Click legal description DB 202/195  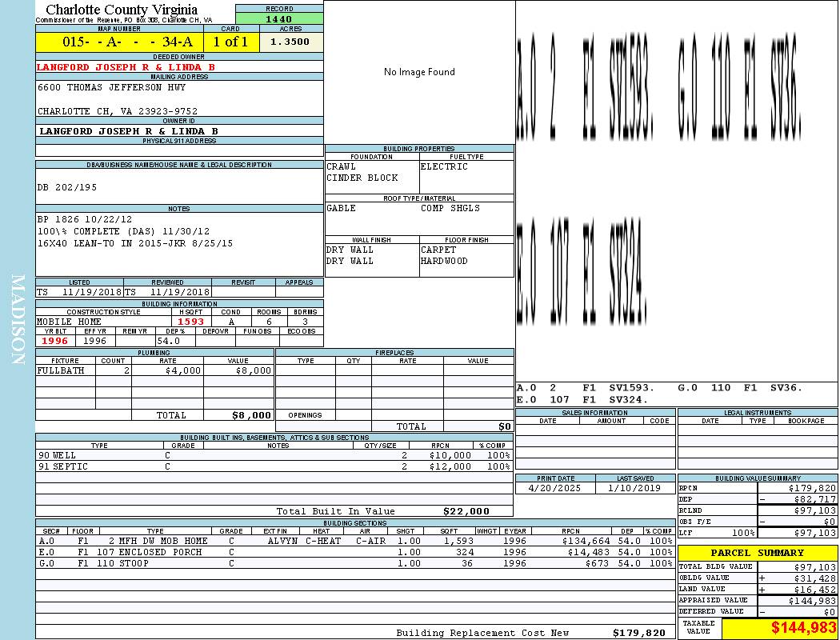click(x=67, y=187)
